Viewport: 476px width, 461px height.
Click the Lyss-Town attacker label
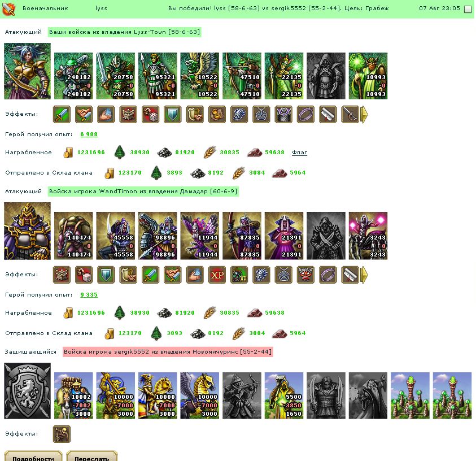124,32
